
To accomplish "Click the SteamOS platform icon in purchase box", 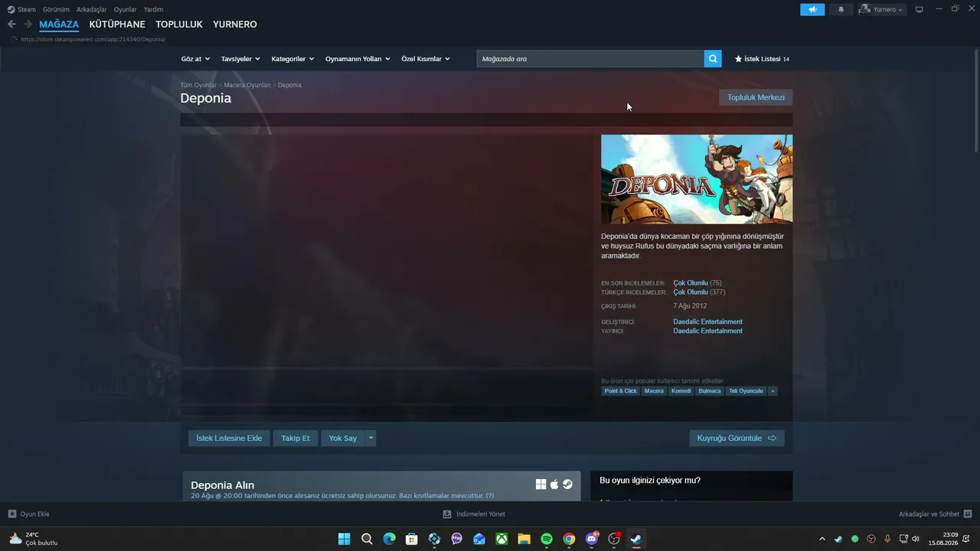I will (x=567, y=484).
